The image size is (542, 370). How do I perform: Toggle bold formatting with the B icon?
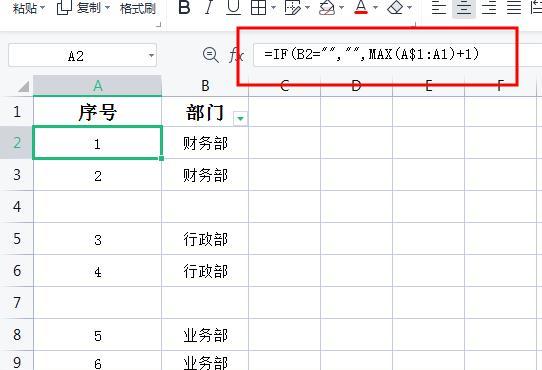tap(184, 7)
